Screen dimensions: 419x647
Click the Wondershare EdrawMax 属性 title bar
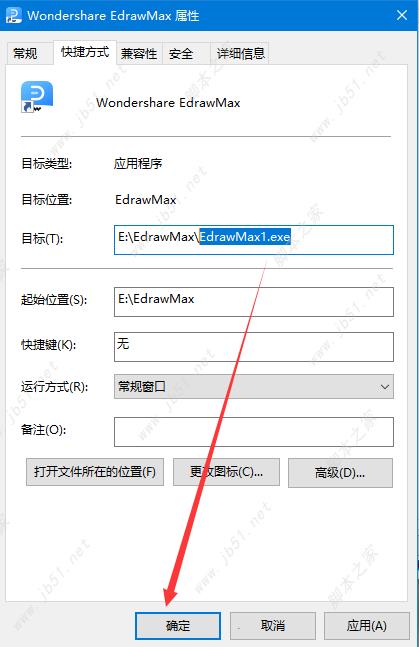tap(206, 15)
